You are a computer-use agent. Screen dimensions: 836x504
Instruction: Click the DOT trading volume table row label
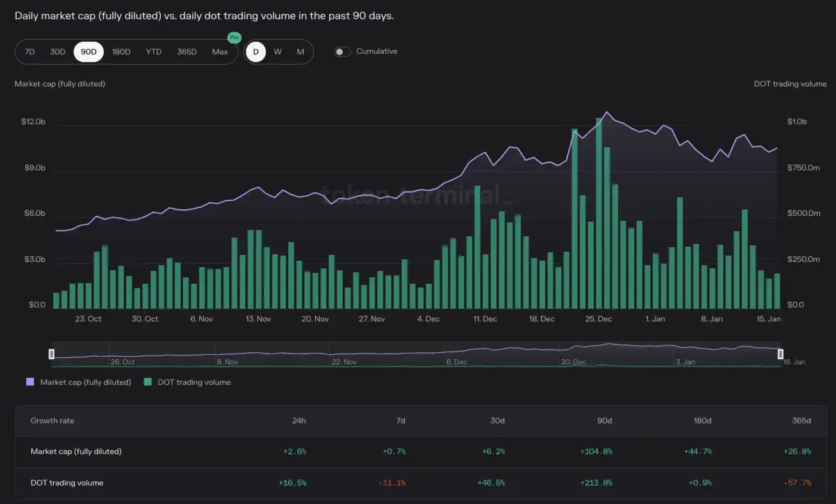point(67,483)
